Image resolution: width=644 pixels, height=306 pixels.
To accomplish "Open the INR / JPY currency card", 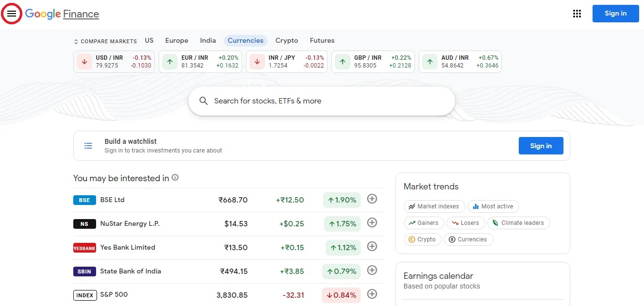I will click(287, 62).
